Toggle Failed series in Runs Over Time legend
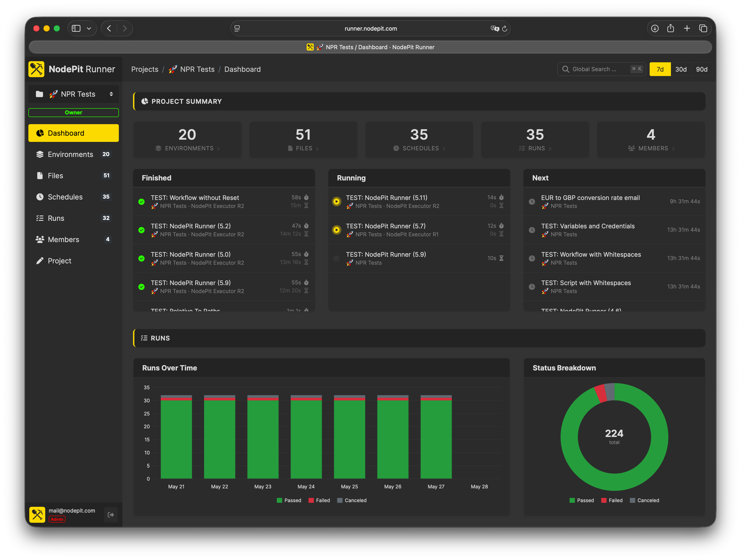This screenshot has height=560, width=741. click(x=319, y=500)
